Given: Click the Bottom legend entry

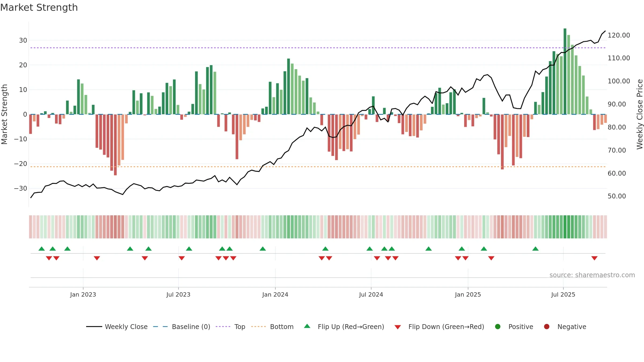Looking at the screenshot, I should click(272, 327).
